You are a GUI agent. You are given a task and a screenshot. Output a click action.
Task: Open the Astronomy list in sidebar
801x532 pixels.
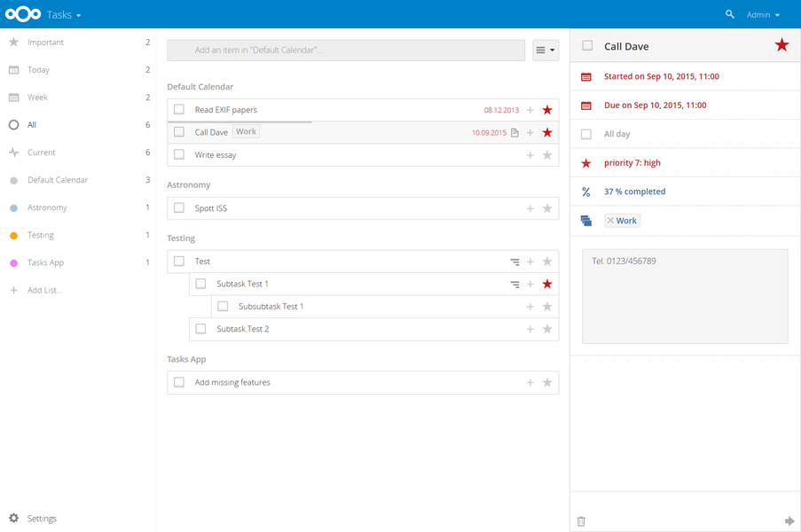[x=78, y=207]
